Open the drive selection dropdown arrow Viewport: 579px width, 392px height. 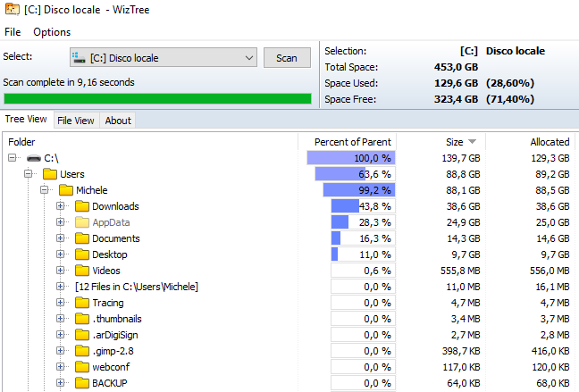249,58
